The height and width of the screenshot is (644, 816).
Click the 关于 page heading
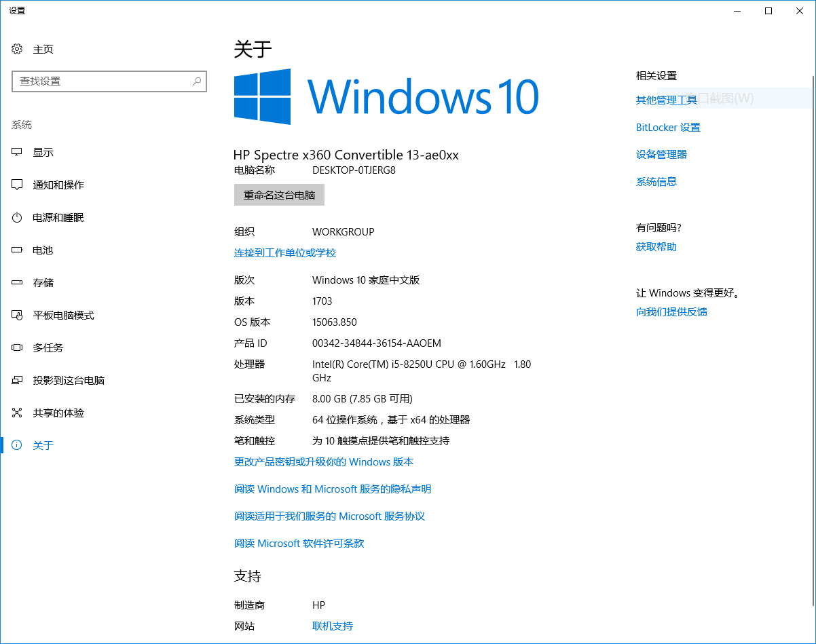[253, 49]
